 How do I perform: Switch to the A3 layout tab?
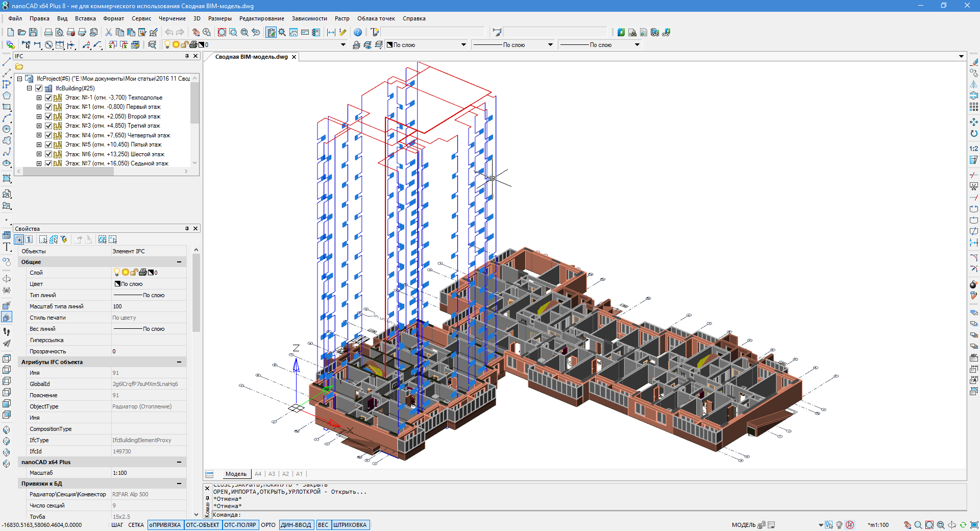click(x=272, y=474)
